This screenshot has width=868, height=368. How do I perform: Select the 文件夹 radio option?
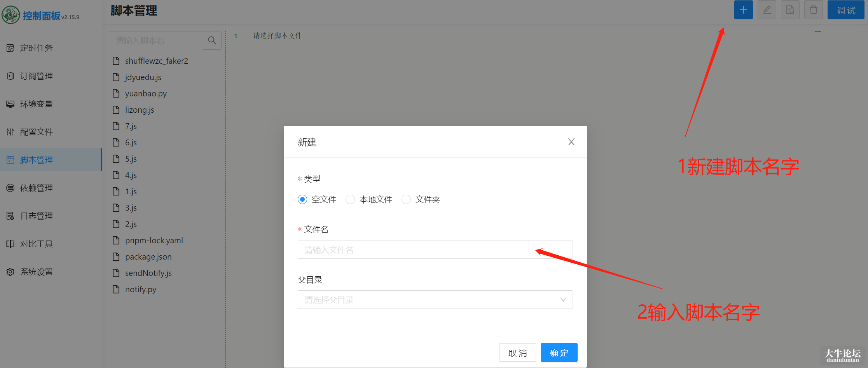(x=406, y=199)
